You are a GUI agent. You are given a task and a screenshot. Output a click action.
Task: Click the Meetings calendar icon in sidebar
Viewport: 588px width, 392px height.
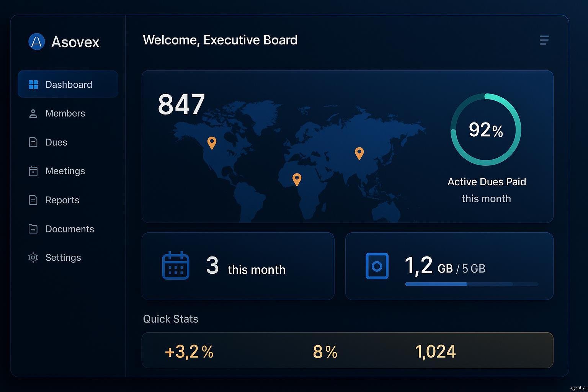tap(33, 171)
